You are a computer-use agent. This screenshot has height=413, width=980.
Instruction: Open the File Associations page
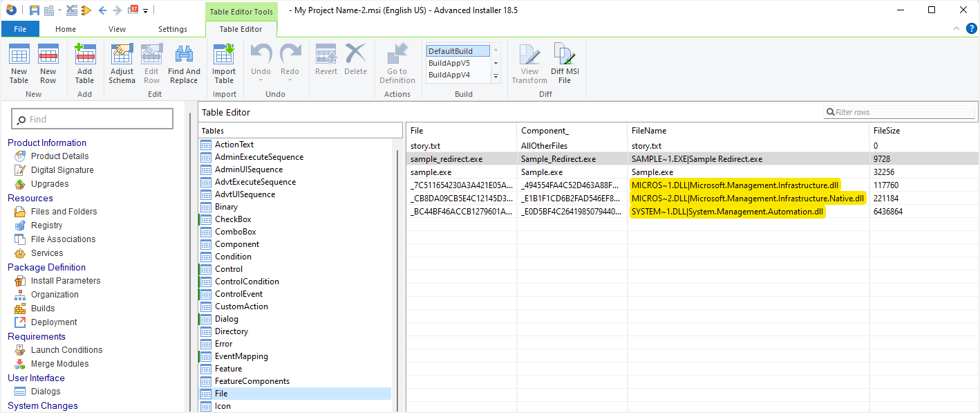click(x=63, y=239)
